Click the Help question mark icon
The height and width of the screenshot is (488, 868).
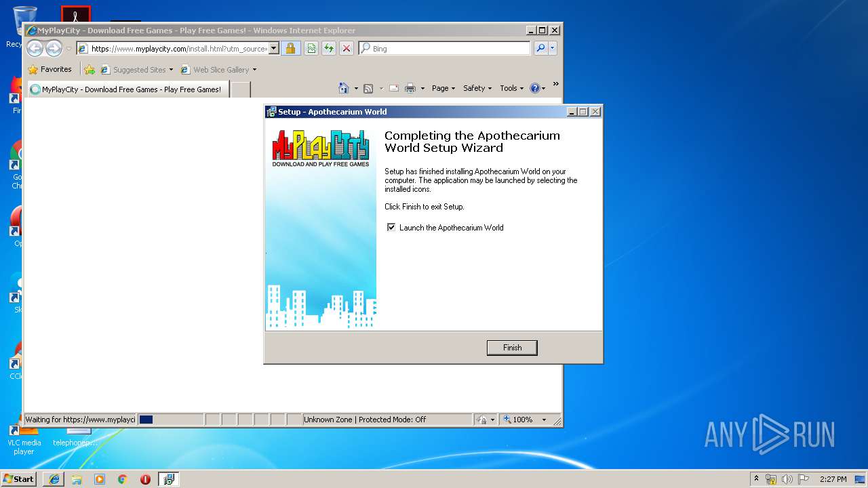coord(534,88)
